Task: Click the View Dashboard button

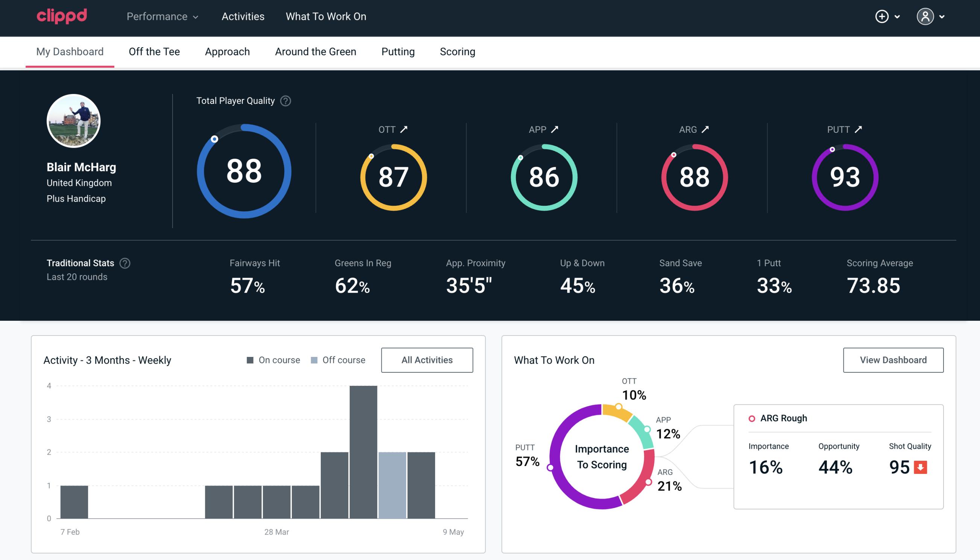Action: click(893, 360)
